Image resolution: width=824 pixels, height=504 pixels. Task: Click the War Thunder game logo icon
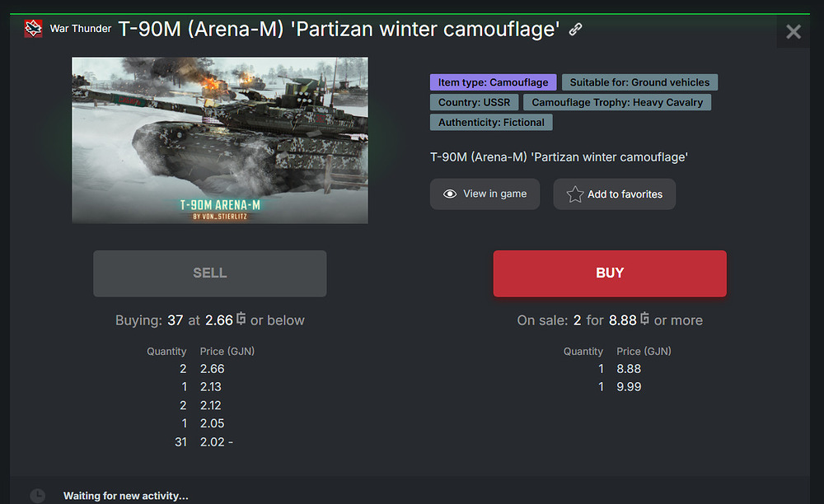tap(33, 28)
